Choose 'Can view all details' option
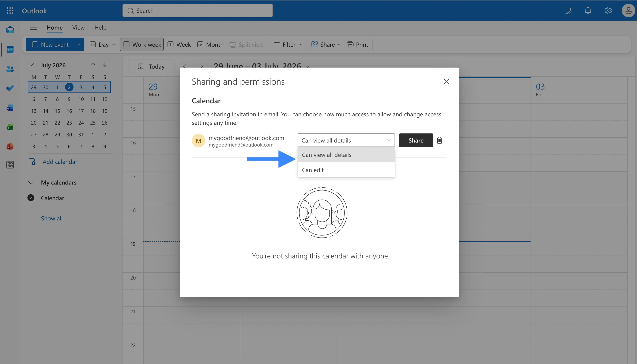Viewport: 637px width, 364px height. tap(346, 155)
